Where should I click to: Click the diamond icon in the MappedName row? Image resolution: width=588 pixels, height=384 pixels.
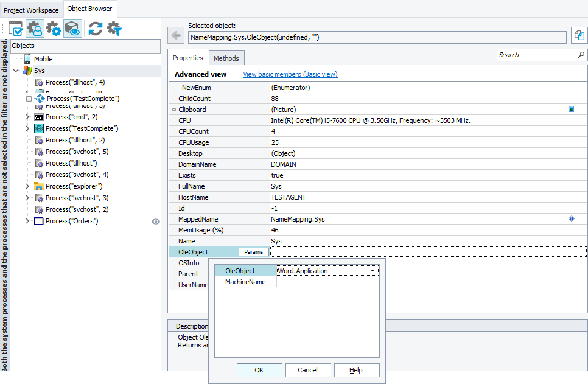(x=570, y=218)
